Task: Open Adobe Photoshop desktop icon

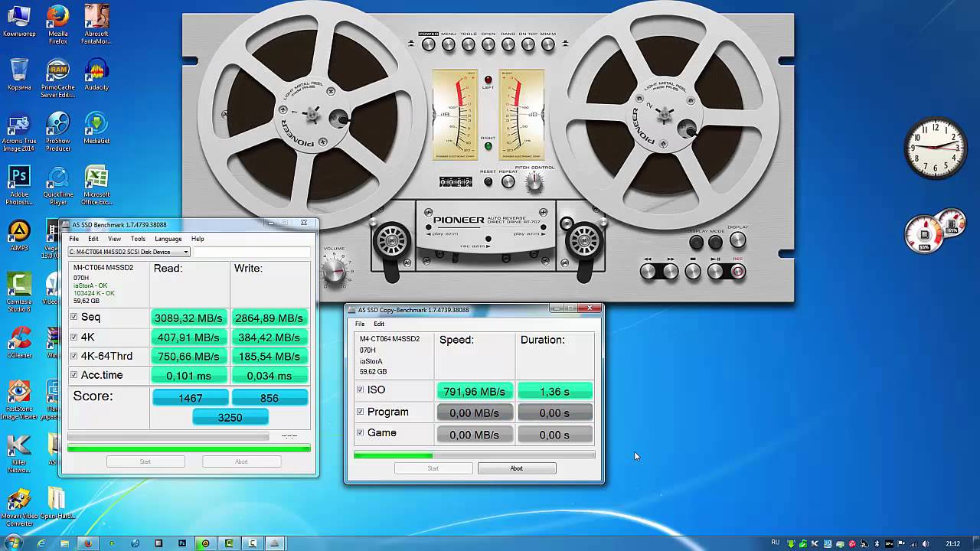Action: click(19, 186)
